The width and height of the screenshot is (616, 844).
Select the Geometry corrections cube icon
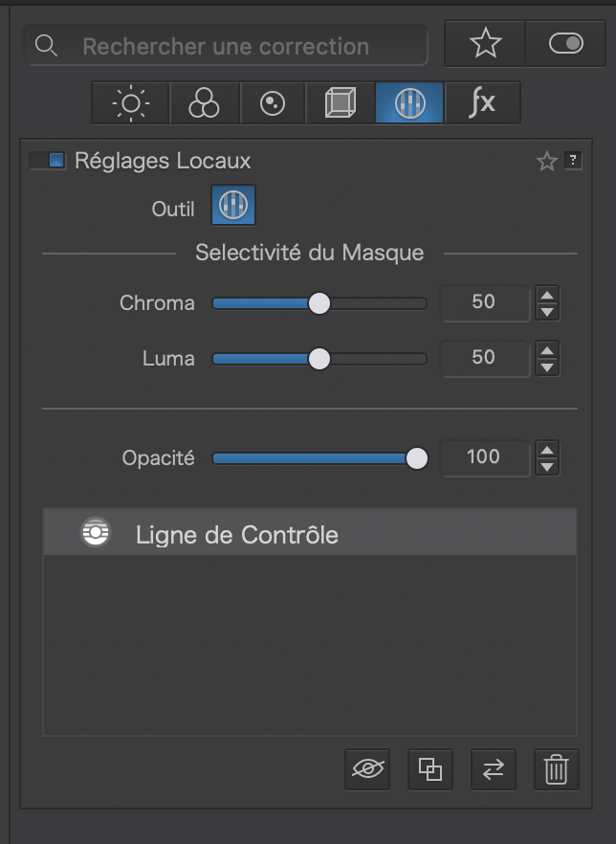340,103
